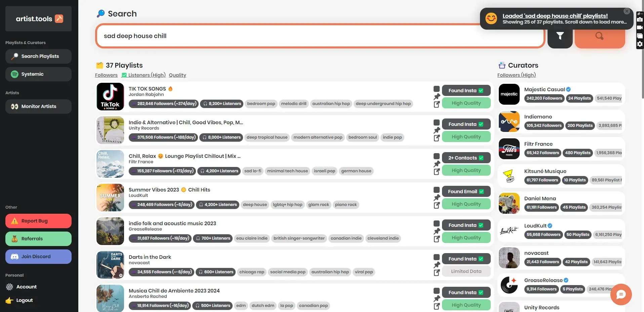Click the gear icon in right edge strip
The width and height of the screenshot is (644, 312).
tap(640, 44)
